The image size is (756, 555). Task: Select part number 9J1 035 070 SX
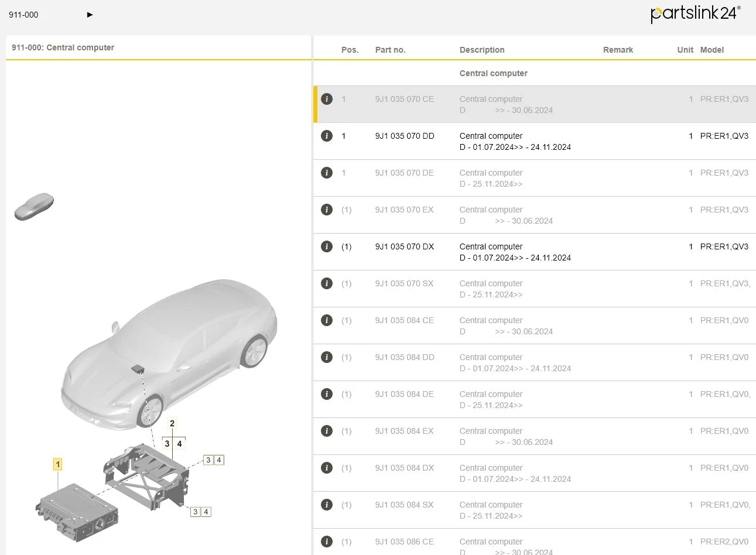coord(405,283)
